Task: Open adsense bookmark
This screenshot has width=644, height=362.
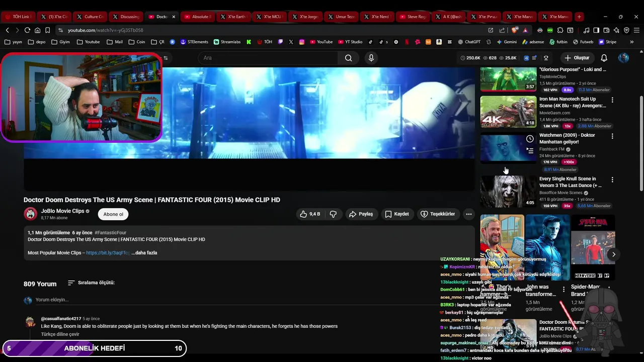Action: pyautogui.click(x=533, y=42)
